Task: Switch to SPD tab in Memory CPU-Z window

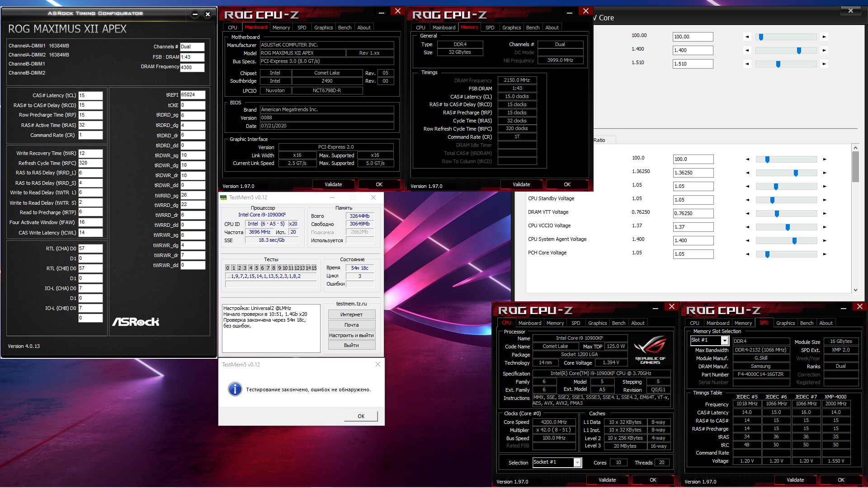Action: point(490,28)
